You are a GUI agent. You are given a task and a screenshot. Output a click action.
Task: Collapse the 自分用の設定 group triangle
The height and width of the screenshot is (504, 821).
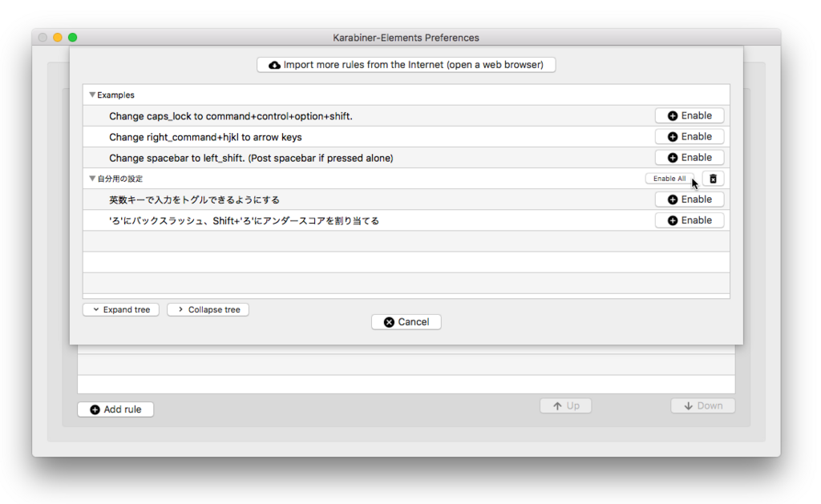92,179
